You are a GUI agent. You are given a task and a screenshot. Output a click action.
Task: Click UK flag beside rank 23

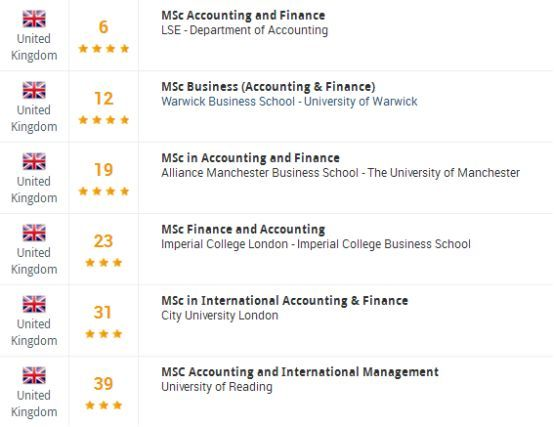(x=34, y=233)
